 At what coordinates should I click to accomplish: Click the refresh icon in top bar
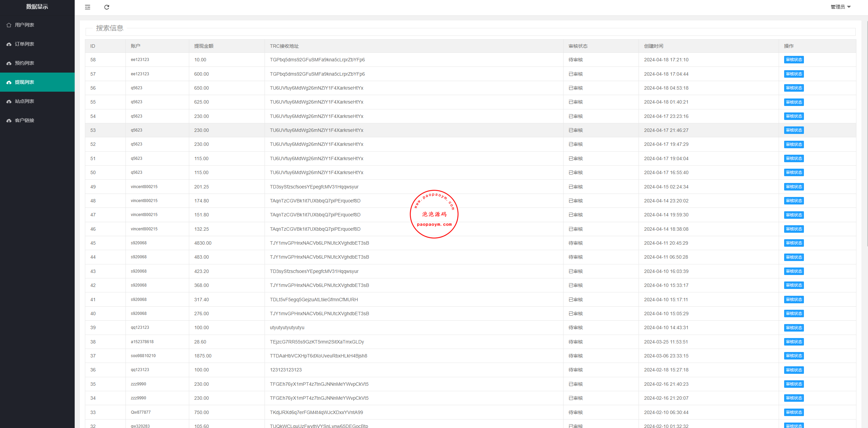pos(107,7)
